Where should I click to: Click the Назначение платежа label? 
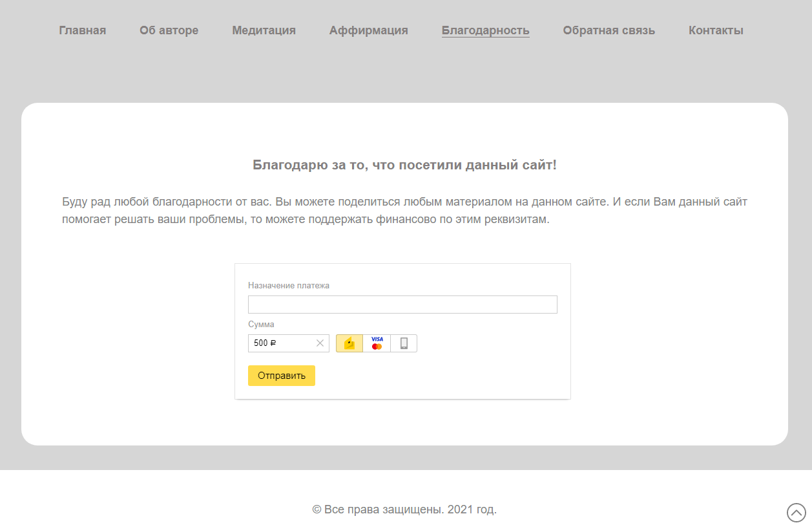point(289,286)
